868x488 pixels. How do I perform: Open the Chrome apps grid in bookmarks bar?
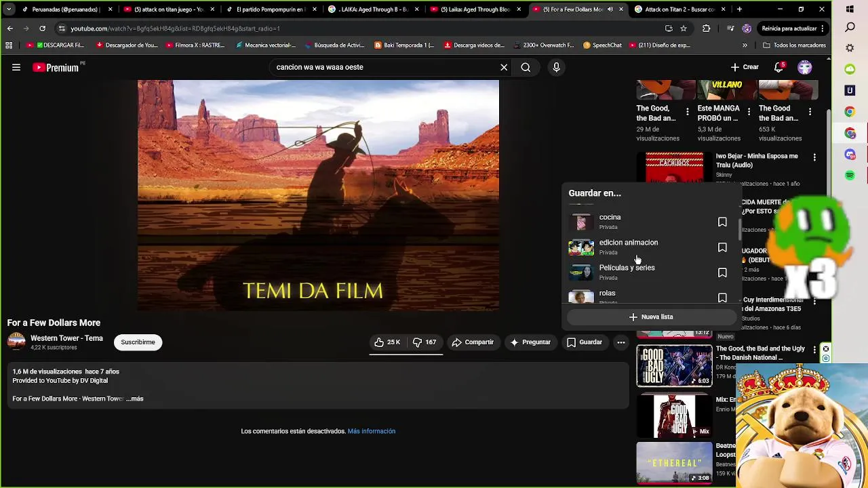[x=9, y=45]
